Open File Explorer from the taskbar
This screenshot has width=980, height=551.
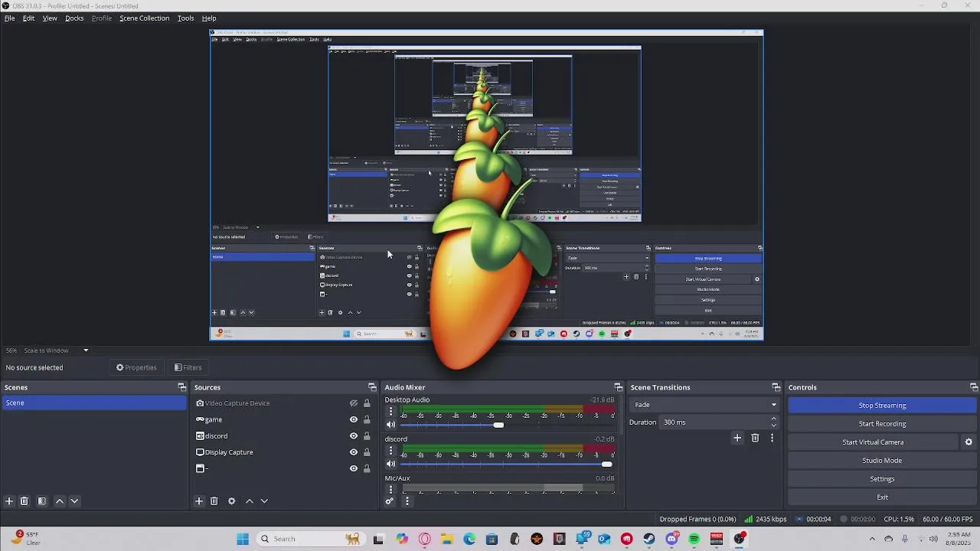click(x=447, y=539)
